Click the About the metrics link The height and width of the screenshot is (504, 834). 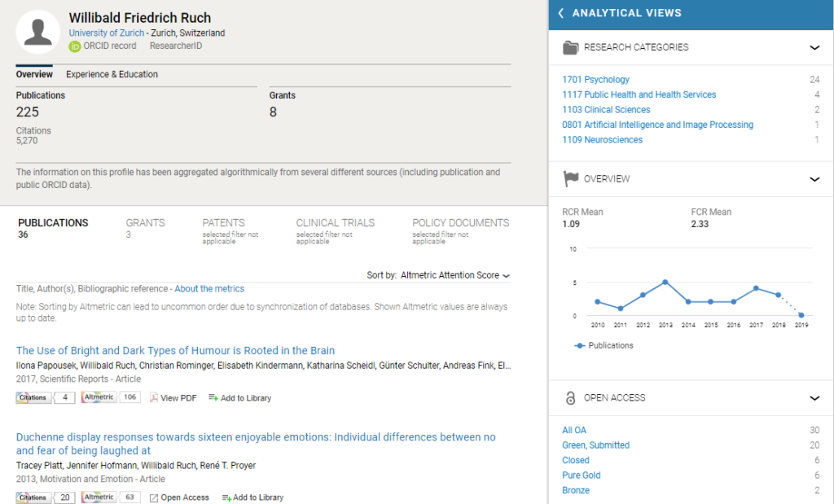[208, 289]
